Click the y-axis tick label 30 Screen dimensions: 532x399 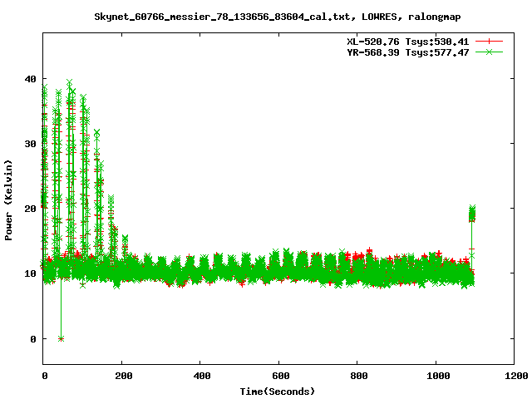pyautogui.click(x=30, y=144)
